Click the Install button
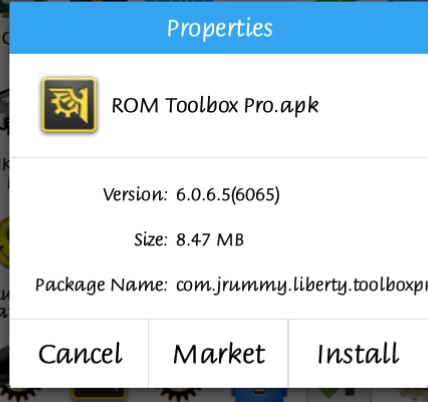 coord(358,354)
